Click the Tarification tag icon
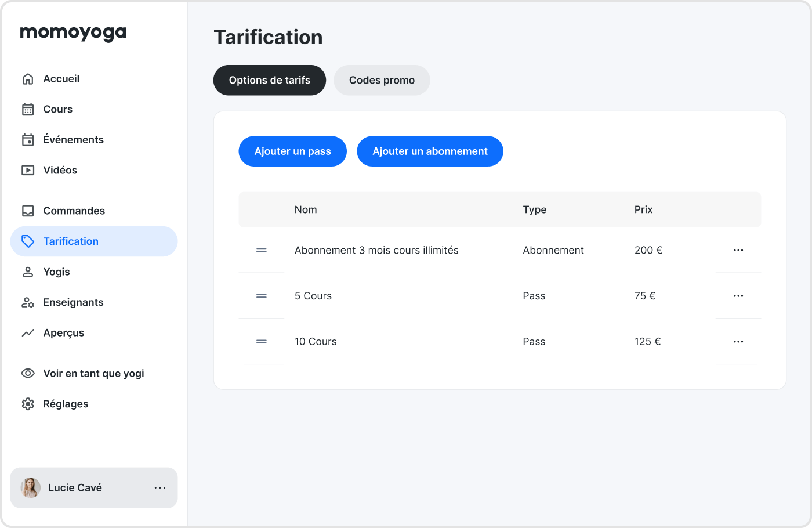 tap(28, 241)
